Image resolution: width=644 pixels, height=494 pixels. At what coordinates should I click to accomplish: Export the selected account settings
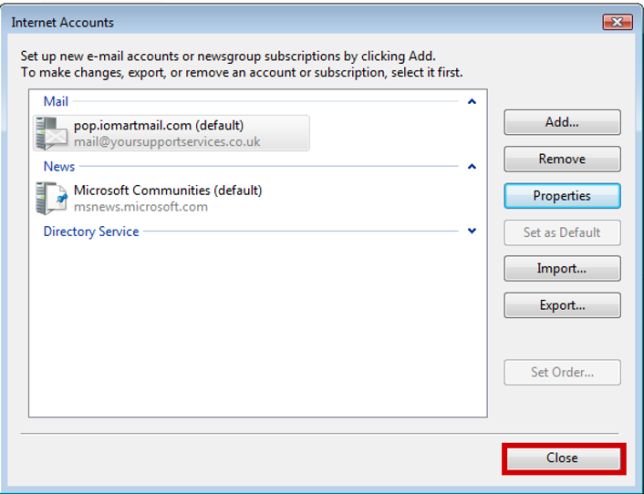[562, 305]
